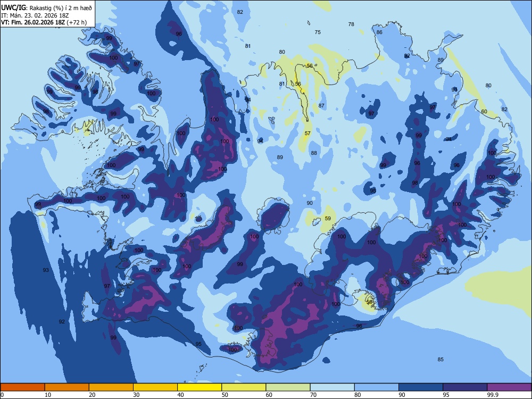
Task: Select the humidity value "86" on the map
Action: pos(379,32)
